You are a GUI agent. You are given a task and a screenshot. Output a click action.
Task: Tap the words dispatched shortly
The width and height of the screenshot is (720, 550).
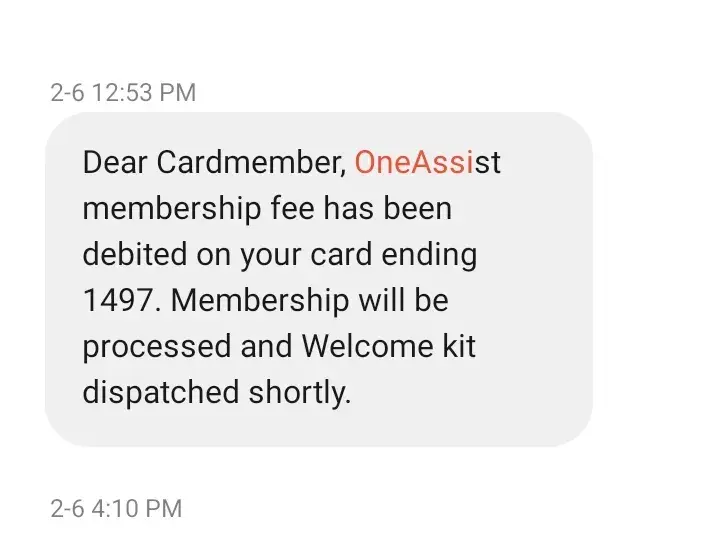(x=217, y=393)
